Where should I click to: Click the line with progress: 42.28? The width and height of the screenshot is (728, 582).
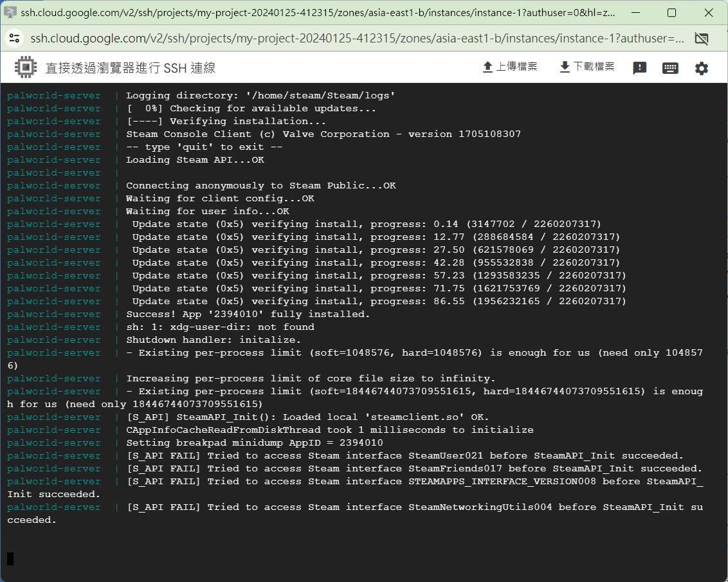point(376,262)
